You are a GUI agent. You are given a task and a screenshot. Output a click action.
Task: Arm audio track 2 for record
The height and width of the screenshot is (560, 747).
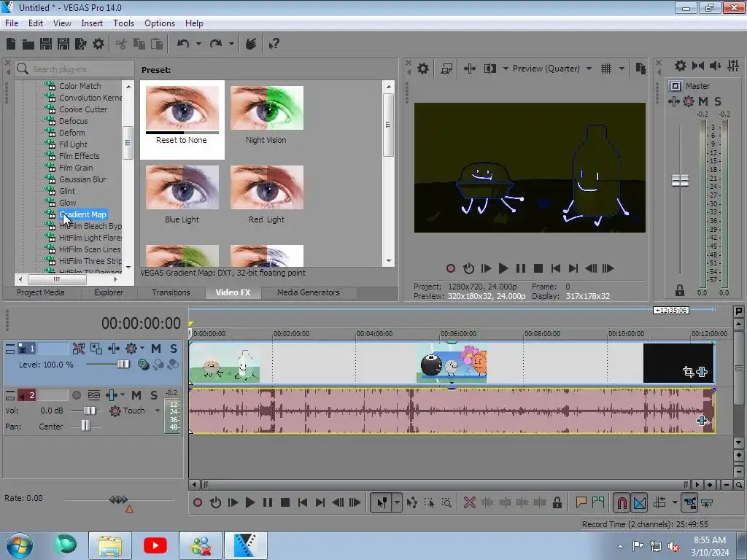[x=77, y=395]
